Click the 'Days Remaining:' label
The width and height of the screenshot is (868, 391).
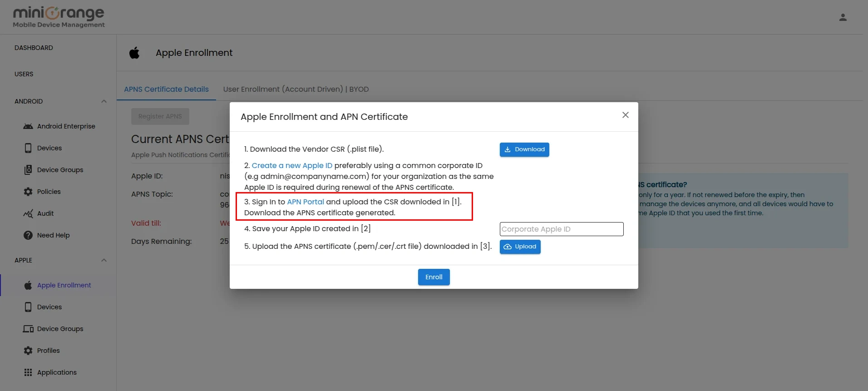(162, 241)
